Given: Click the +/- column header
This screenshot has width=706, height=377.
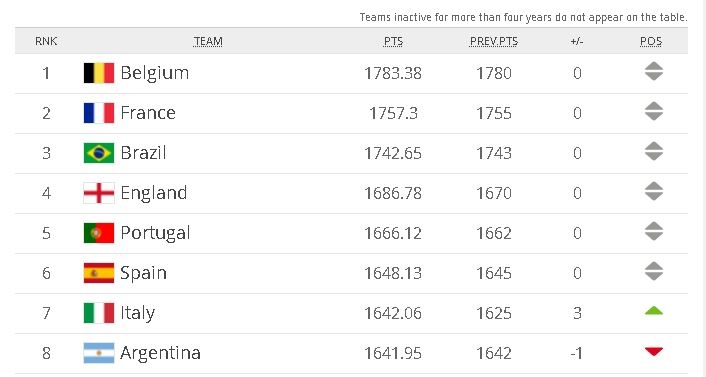Looking at the screenshot, I should (x=577, y=41).
